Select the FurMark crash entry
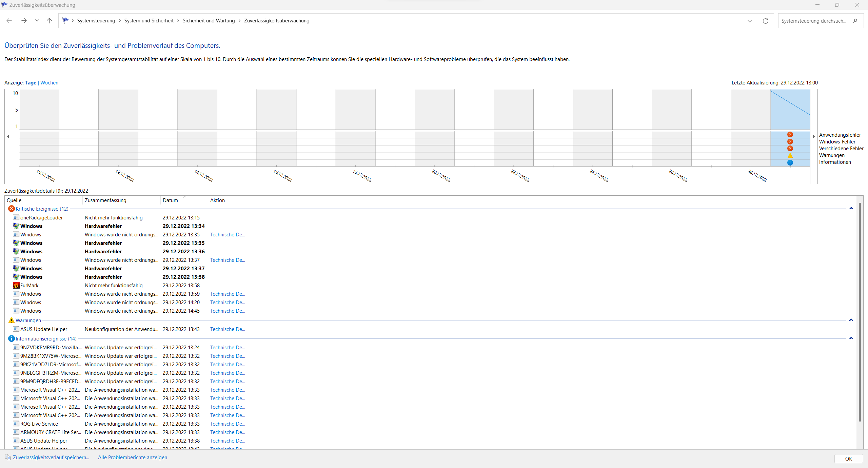The image size is (868, 468). coord(29,286)
